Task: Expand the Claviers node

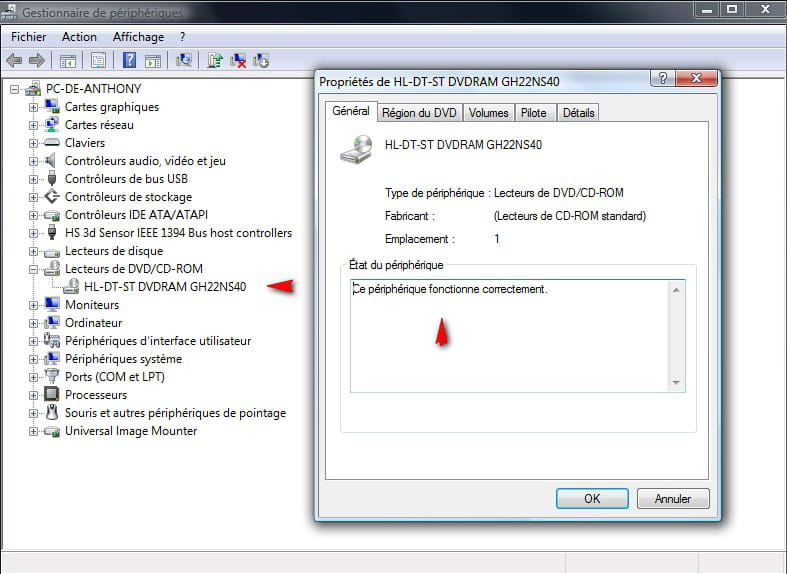Action: (33, 143)
